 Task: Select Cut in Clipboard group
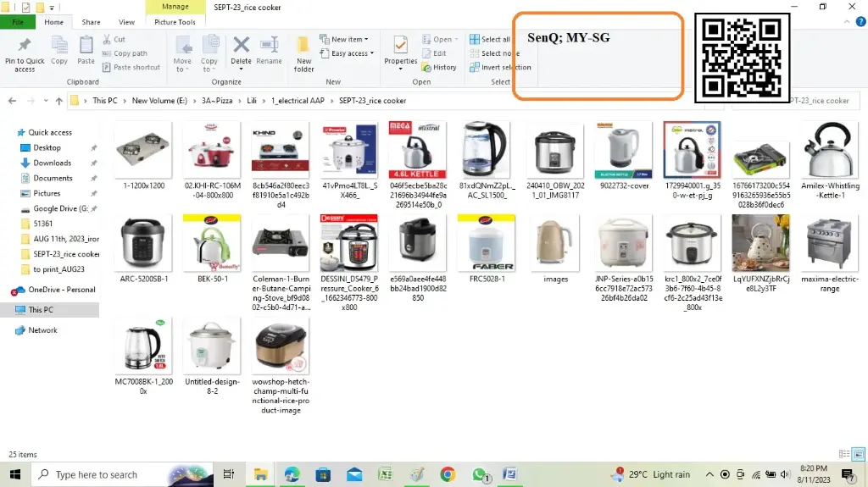(114, 39)
